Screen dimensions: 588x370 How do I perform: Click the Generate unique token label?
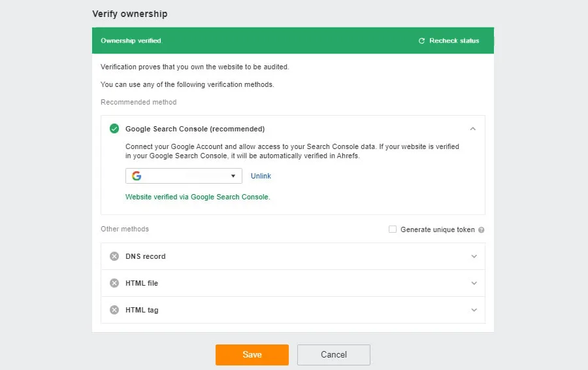point(438,229)
